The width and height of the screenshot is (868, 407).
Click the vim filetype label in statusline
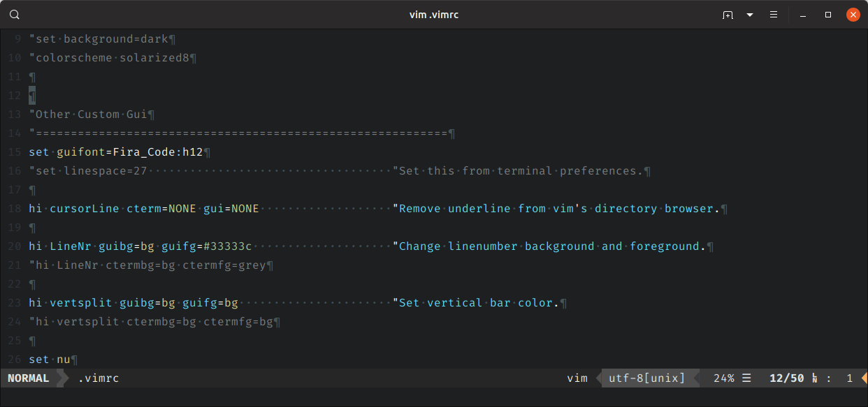(x=577, y=378)
